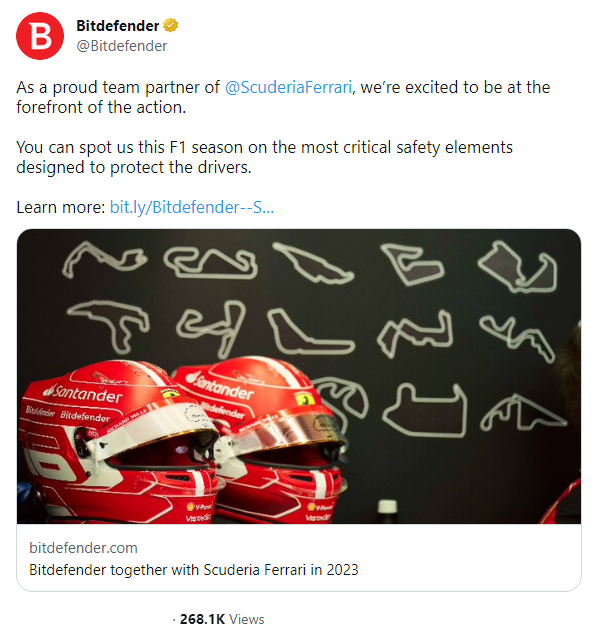Click the bitdefender.com domain in the card
This screenshot has height=644, width=598.
pyautogui.click(x=83, y=548)
